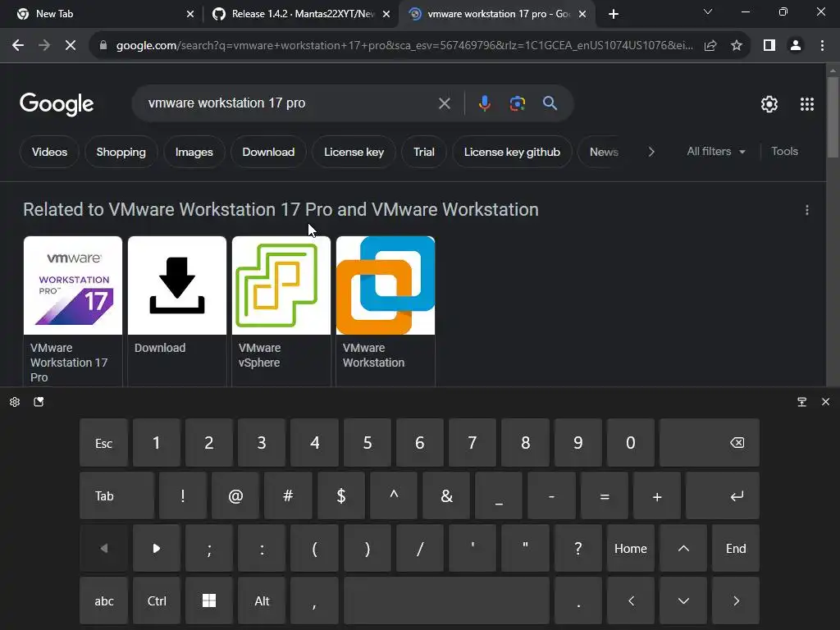The height and width of the screenshot is (630, 840).
Task: Open touch keyboard settings gear
Action: pyautogui.click(x=15, y=402)
